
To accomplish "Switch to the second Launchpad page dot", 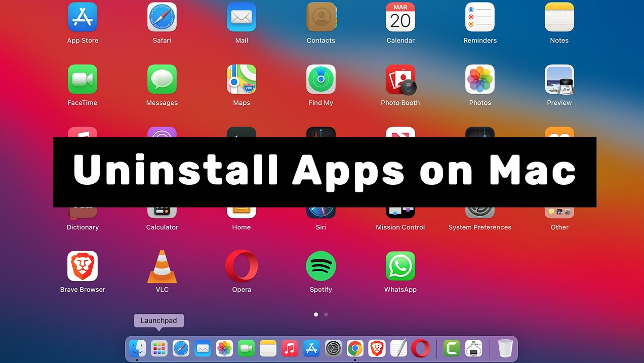I will click(x=326, y=314).
